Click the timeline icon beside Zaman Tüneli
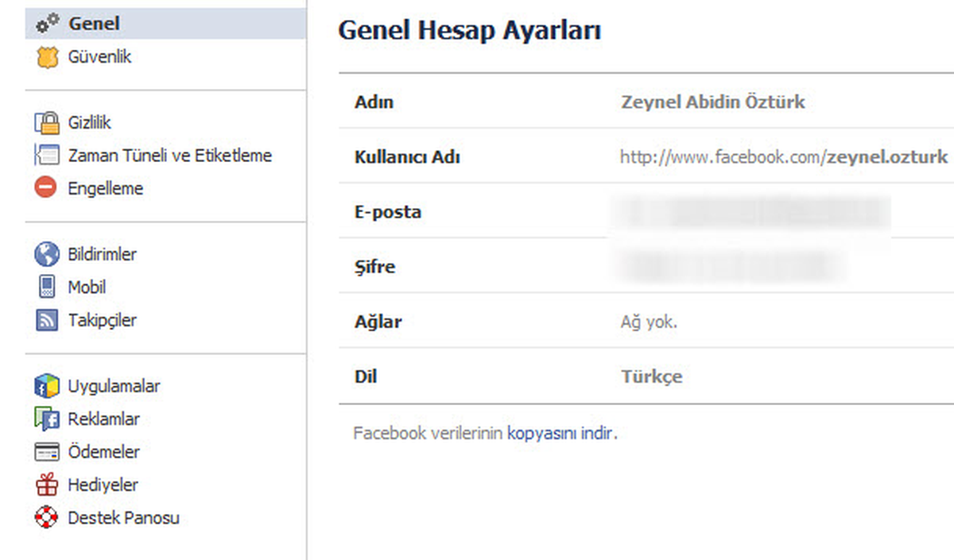Screen dimensions: 954x560 pyautogui.click(x=47, y=156)
